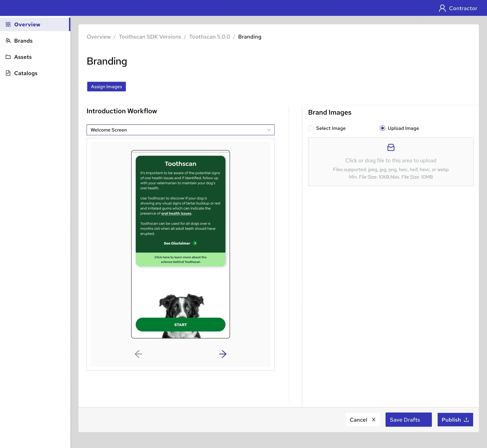Click the dropdown chevron of Welcome Screen selector
This screenshot has height=448, width=487.
[x=269, y=130]
